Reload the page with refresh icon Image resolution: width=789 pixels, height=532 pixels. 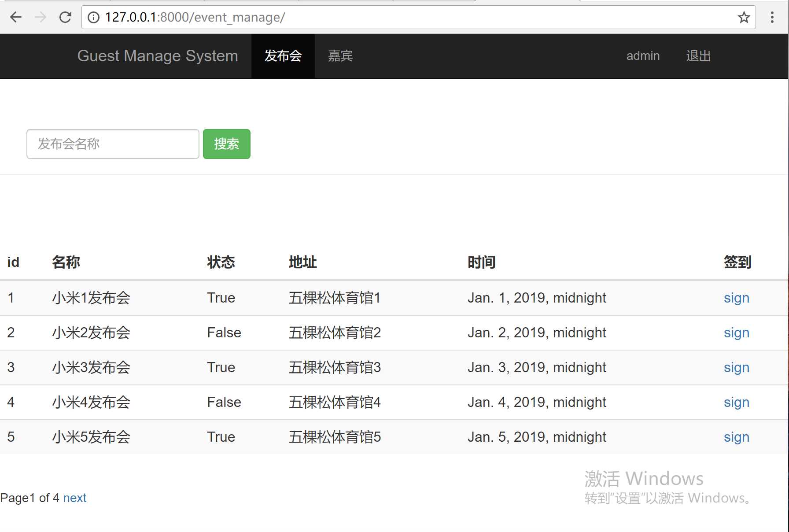(x=65, y=17)
